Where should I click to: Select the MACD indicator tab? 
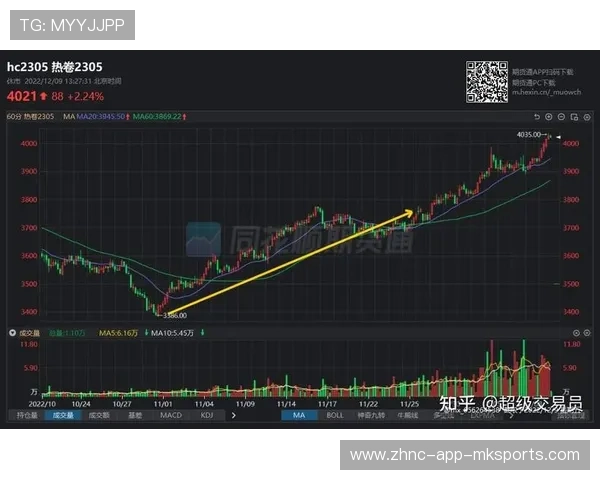(171, 415)
